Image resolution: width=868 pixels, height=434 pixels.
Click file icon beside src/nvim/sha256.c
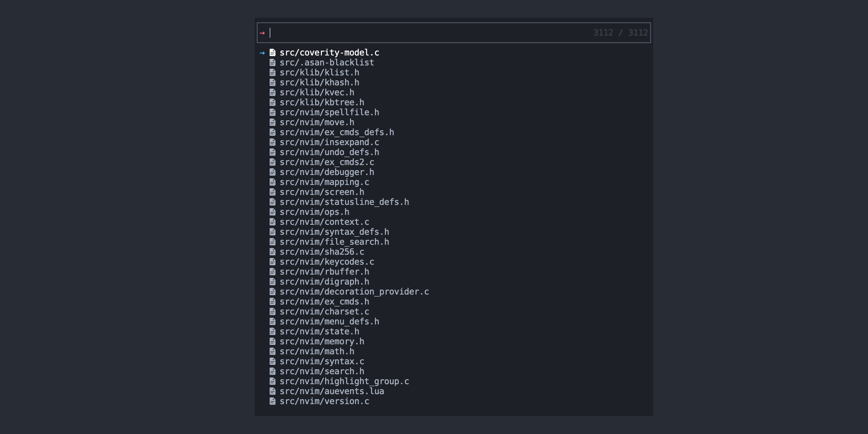click(x=272, y=252)
